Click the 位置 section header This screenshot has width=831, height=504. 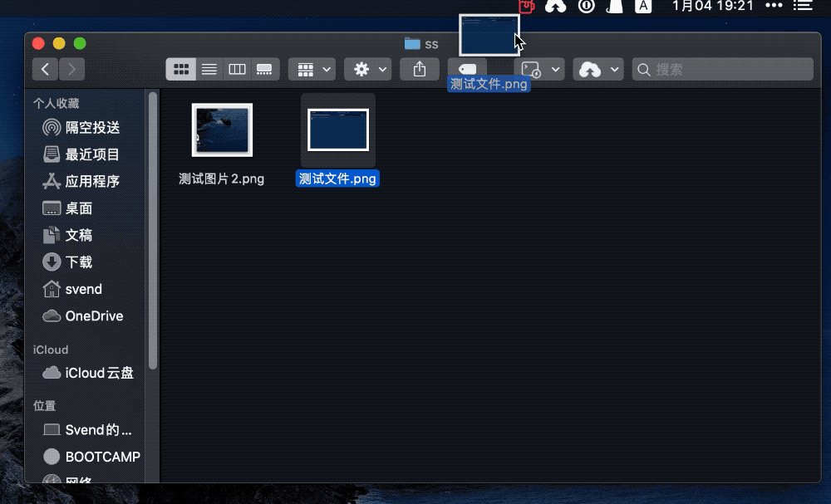[x=45, y=406]
